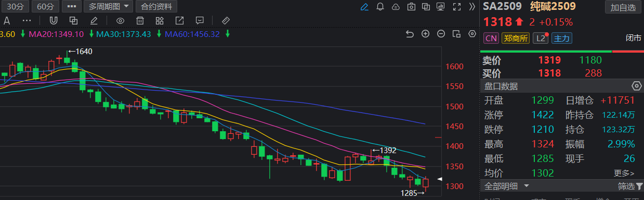This screenshot has width=644, height=200.
Task: Open 合约资料 contract info
Action: point(156,7)
